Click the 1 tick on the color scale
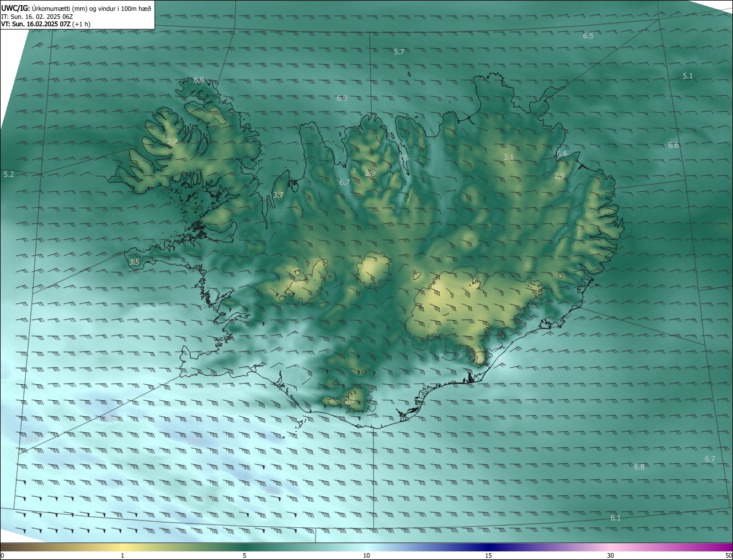This screenshot has width=733, height=560. [x=123, y=555]
